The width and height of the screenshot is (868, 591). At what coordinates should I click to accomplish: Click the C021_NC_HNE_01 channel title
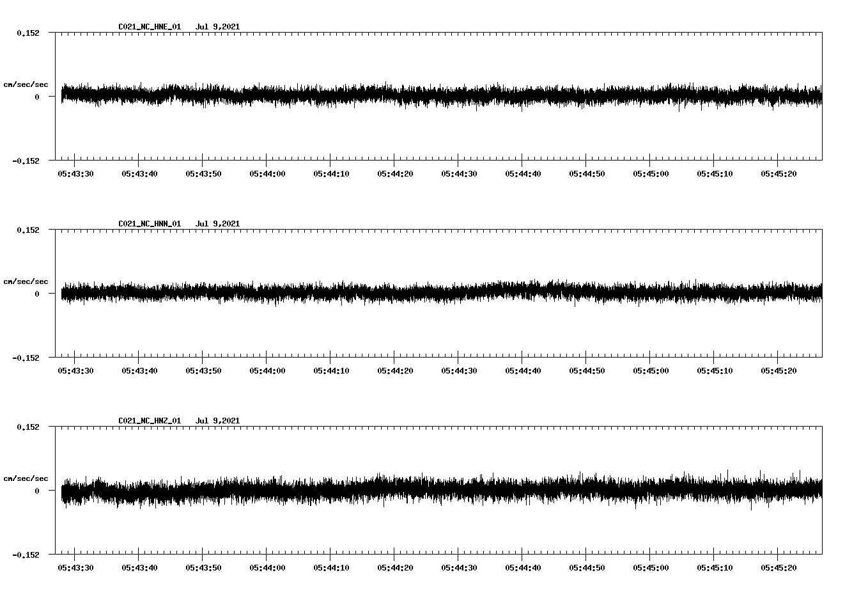tap(148, 27)
